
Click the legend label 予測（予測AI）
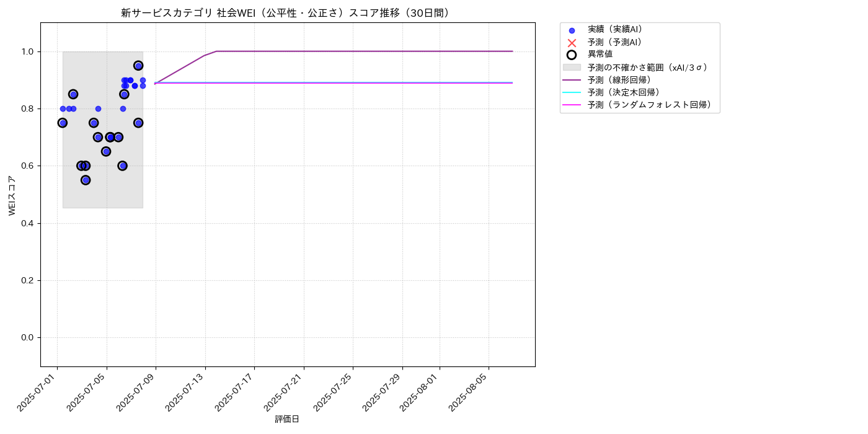point(618,42)
